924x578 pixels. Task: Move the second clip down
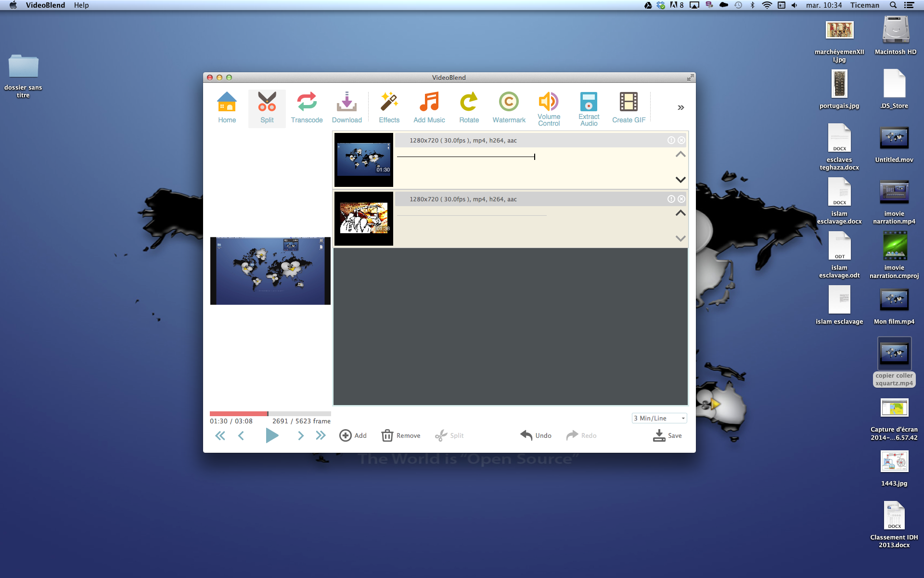(680, 238)
